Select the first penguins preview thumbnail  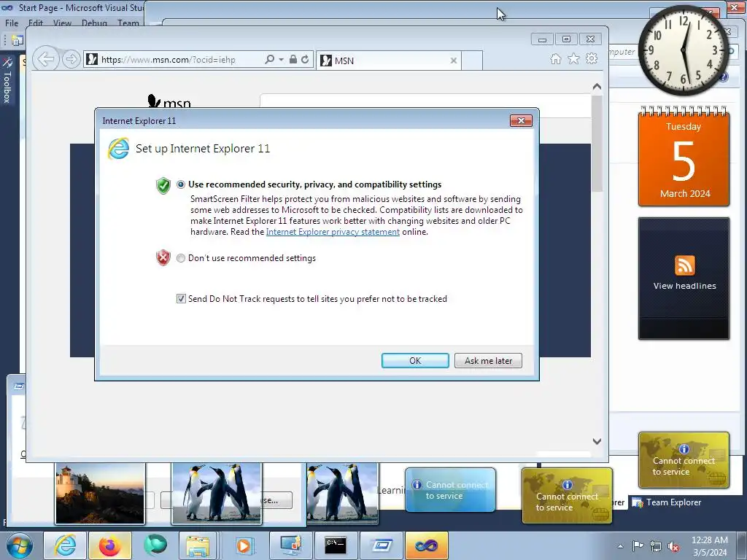coord(216,494)
